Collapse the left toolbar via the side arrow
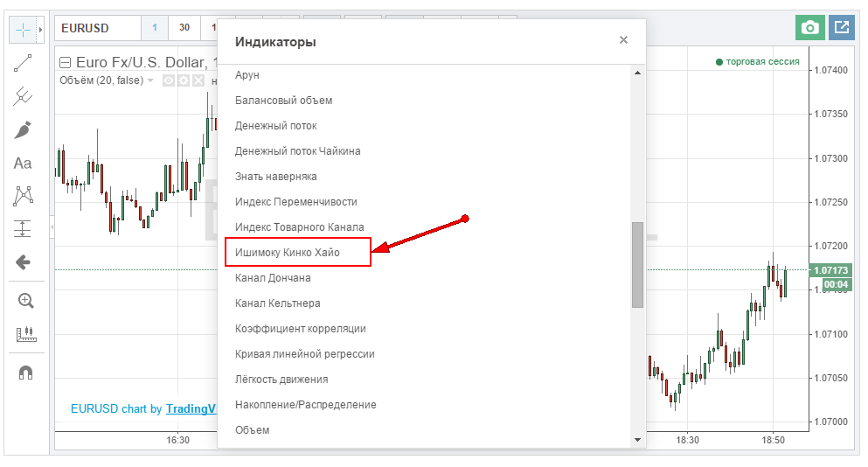Viewport: 868px width, 467px height. (x=52, y=227)
